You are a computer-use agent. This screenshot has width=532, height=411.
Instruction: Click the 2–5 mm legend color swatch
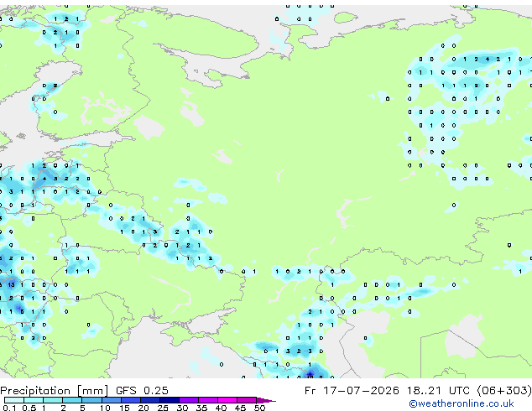tap(72, 400)
